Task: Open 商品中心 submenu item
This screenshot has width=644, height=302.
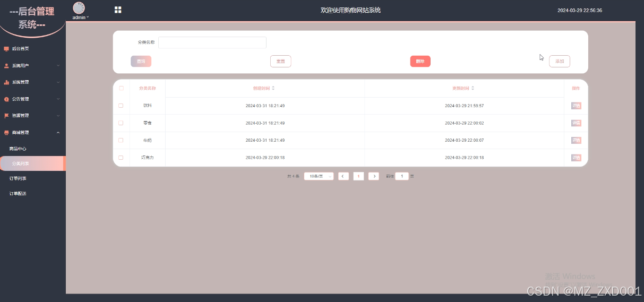Action: [33, 149]
